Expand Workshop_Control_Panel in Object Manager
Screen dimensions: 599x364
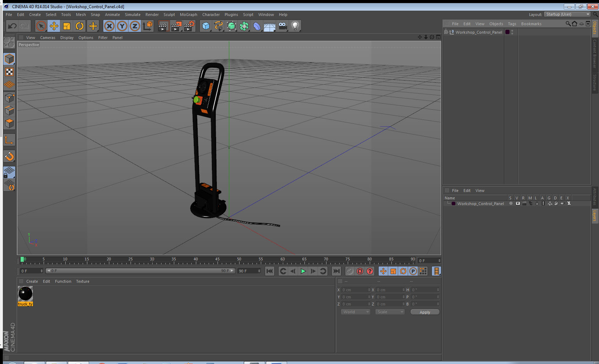tap(446, 32)
